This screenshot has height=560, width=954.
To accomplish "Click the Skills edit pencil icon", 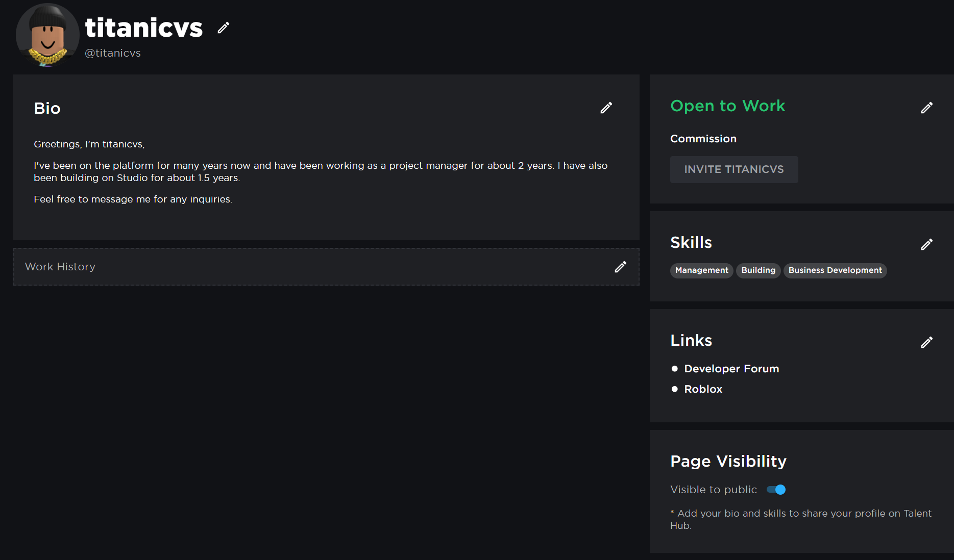I will click(x=927, y=244).
